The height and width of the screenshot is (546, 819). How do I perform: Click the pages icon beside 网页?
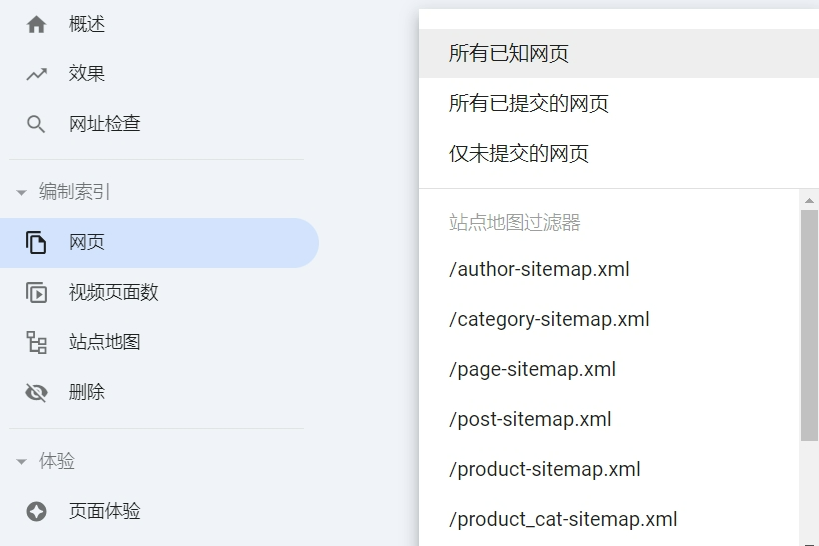[x=37, y=243]
